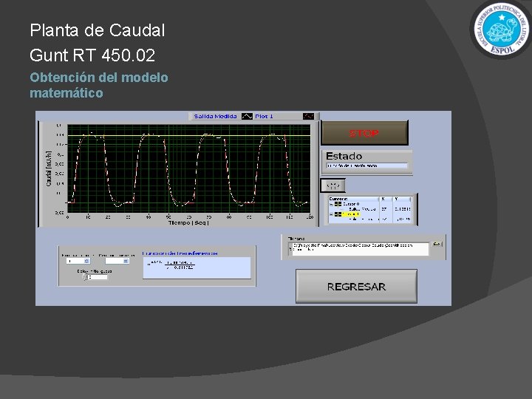
Task: Click the Salida Medida plot style icon
Action: (247, 117)
